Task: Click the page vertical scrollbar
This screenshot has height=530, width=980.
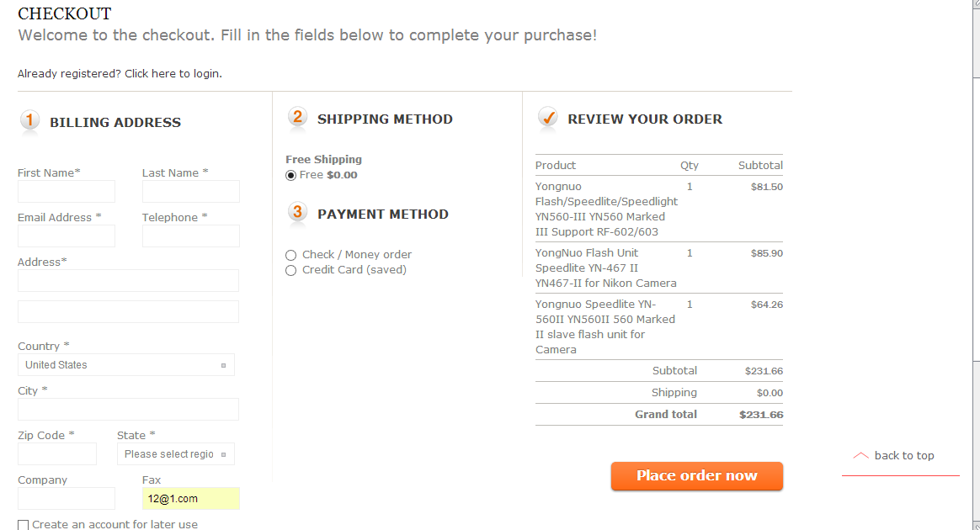Action: click(977, 265)
